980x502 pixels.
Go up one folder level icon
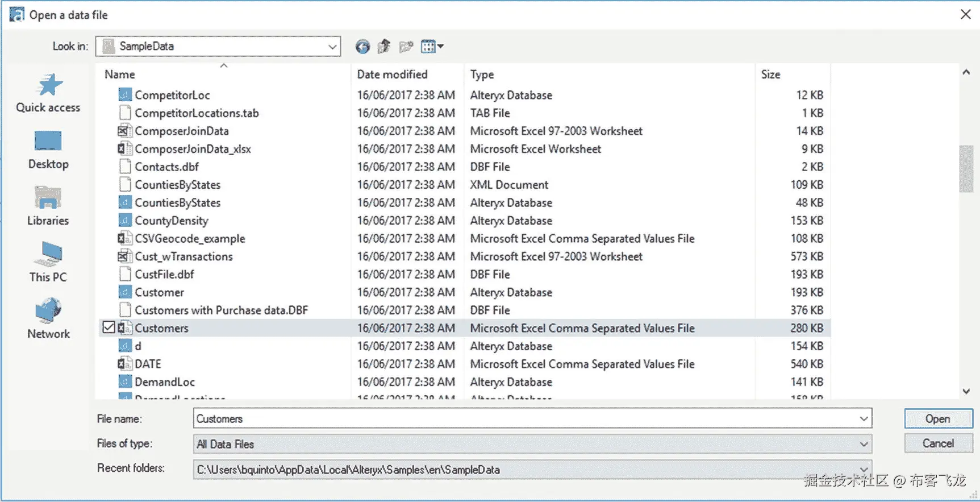click(384, 46)
